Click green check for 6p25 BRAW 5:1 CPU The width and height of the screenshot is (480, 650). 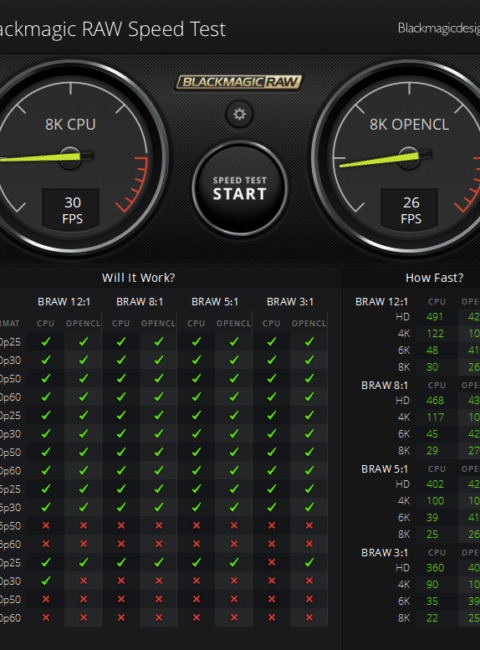(196, 489)
